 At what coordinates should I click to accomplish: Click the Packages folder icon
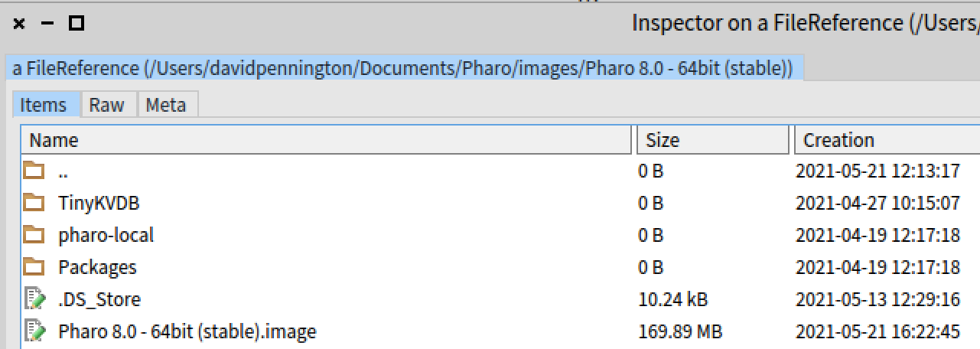tap(33, 266)
